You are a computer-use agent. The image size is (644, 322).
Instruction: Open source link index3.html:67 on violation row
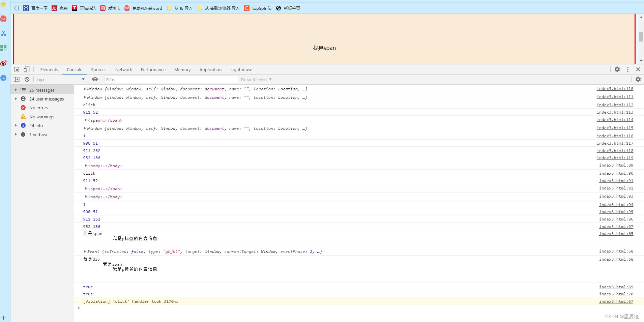(616, 301)
